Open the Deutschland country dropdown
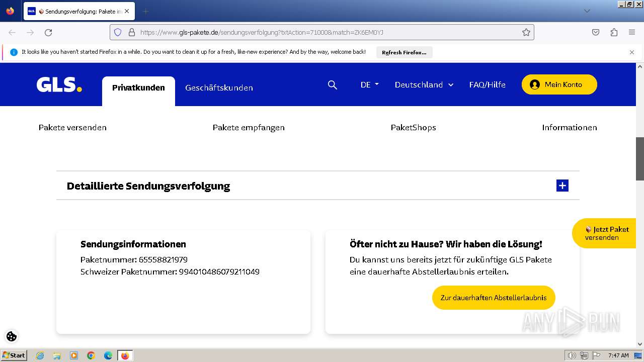The image size is (644, 362). [424, 84]
